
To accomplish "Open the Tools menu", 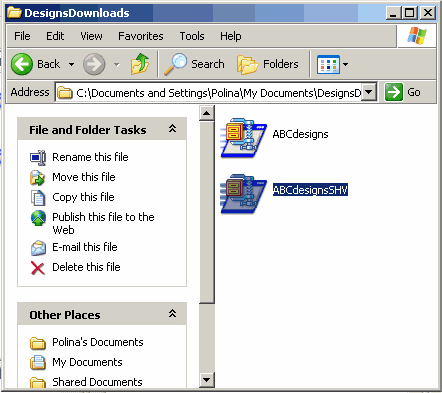I will pyautogui.click(x=192, y=36).
